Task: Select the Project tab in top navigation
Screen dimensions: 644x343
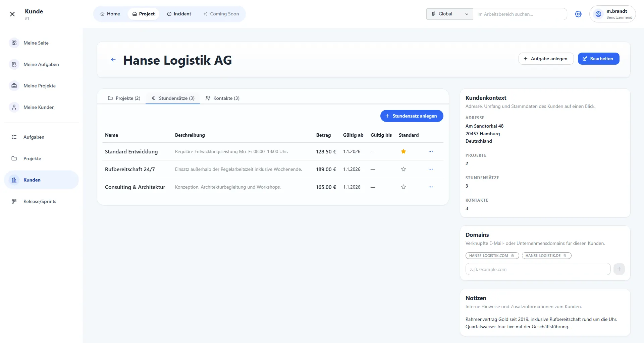Action: tap(143, 14)
